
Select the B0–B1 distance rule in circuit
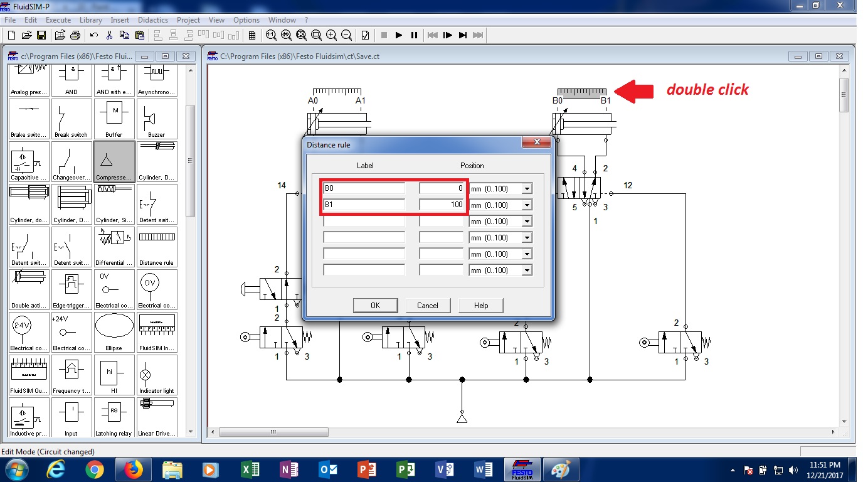click(x=581, y=92)
